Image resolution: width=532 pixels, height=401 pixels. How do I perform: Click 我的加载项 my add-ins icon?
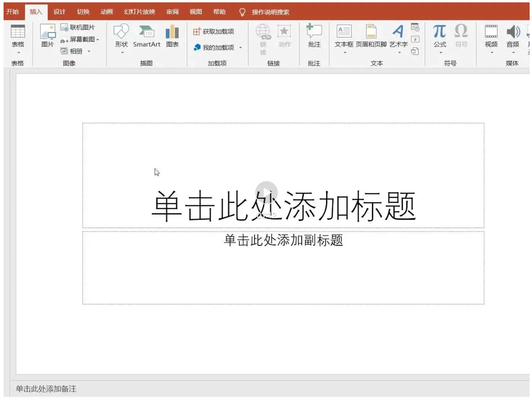pyautogui.click(x=197, y=47)
